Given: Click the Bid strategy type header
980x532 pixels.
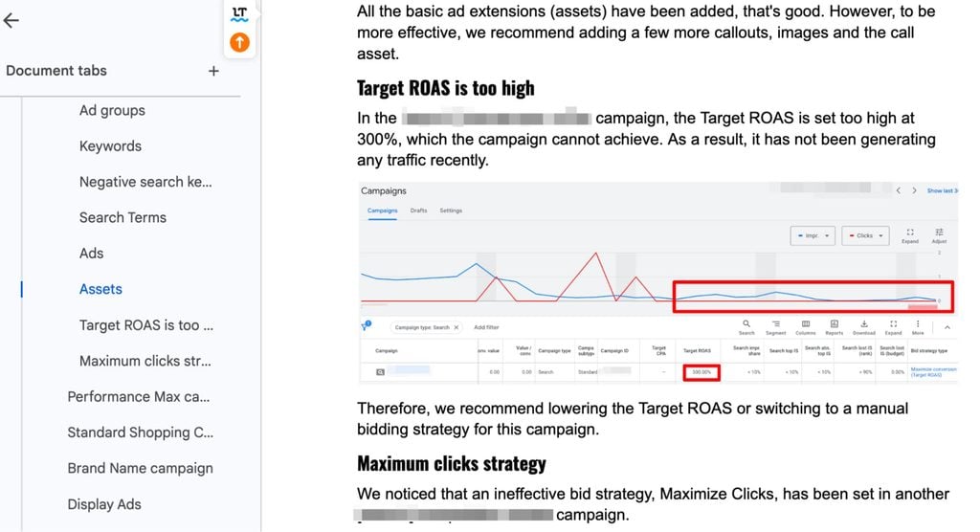Looking at the screenshot, I should click(x=928, y=351).
